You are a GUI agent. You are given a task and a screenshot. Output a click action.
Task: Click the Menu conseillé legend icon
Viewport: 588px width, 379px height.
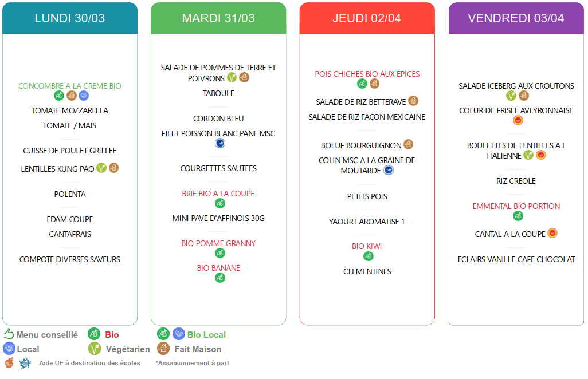pos(9,334)
